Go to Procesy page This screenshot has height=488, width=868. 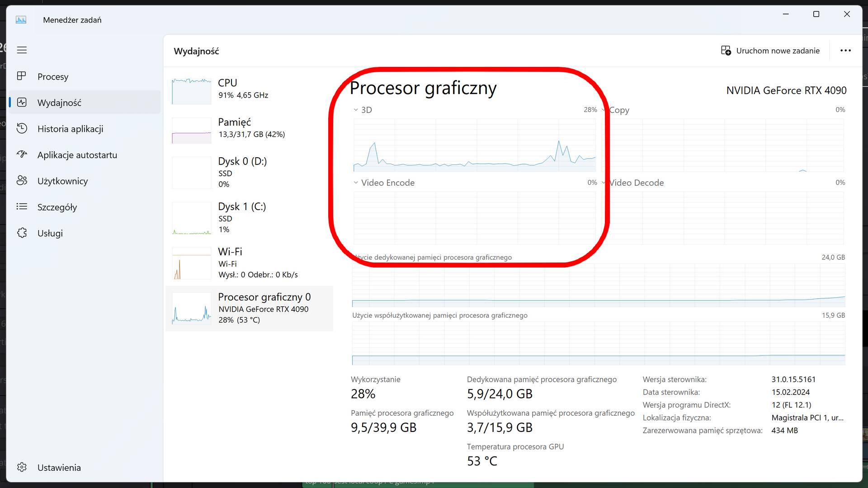coord(85,76)
